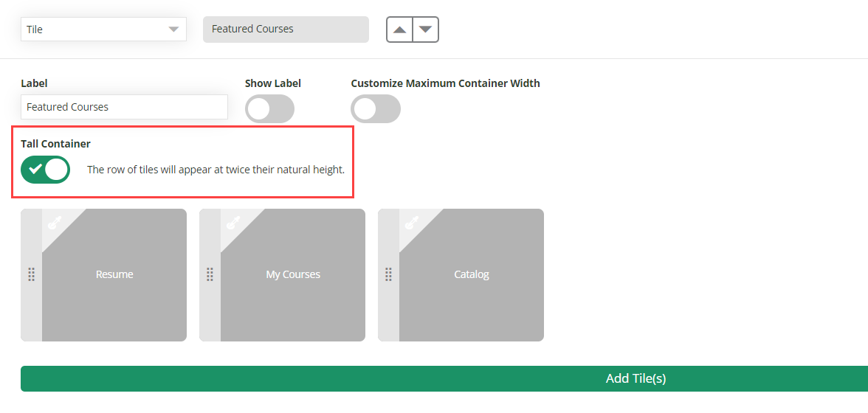868x413 pixels.
Task: Click the Customize Maximum Container Width heading
Action: [445, 83]
